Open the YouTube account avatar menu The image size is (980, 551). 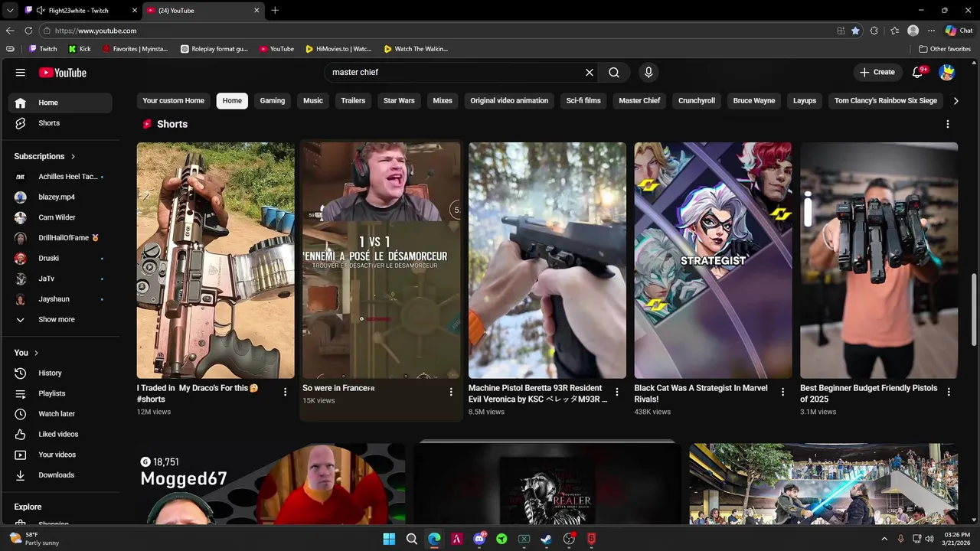point(947,72)
